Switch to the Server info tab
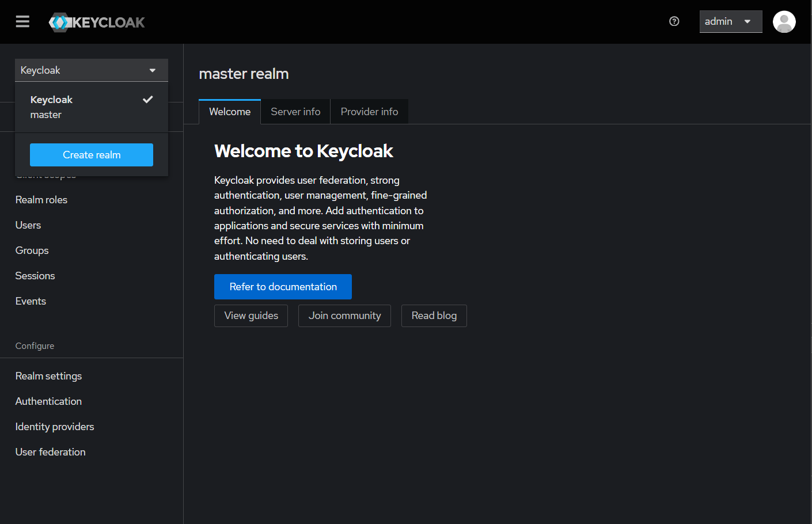812x524 pixels. tap(295, 111)
